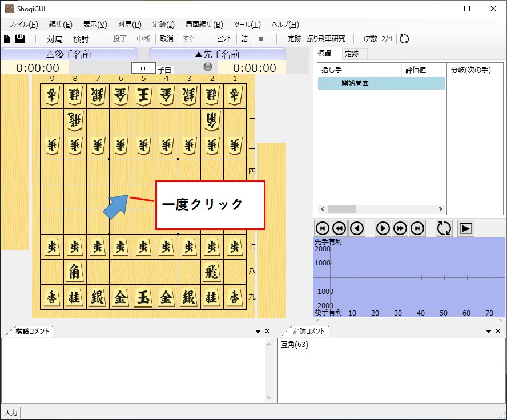The image size is (507, 420).
Task: Click the move number input field showing 0
Action: tap(143, 68)
